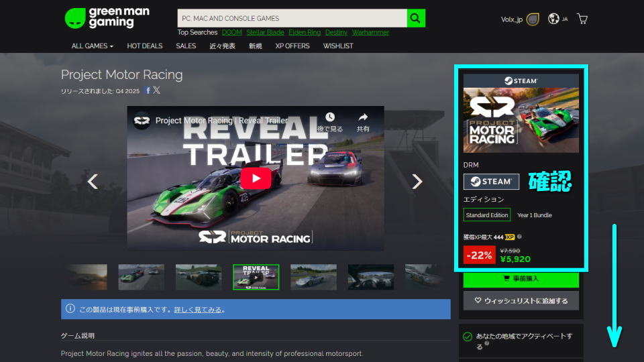Go to next media with right chevron
This screenshot has width=644, height=362.
[417, 182]
